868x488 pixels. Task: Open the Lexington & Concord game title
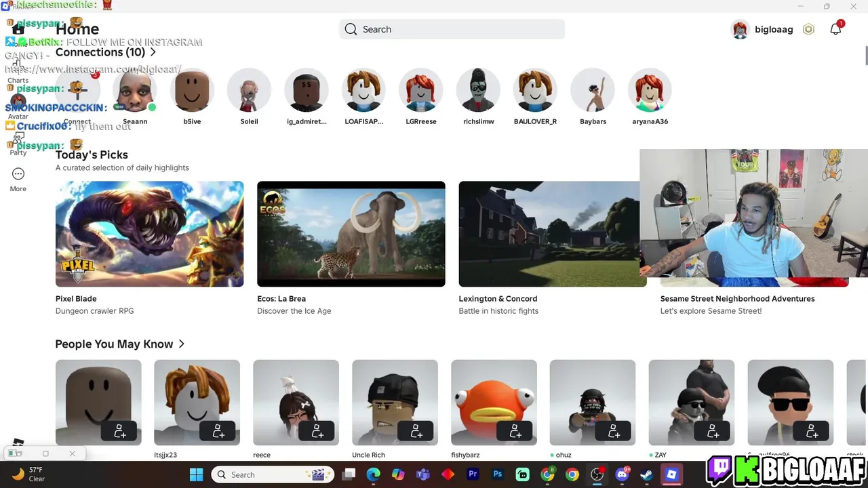498,298
